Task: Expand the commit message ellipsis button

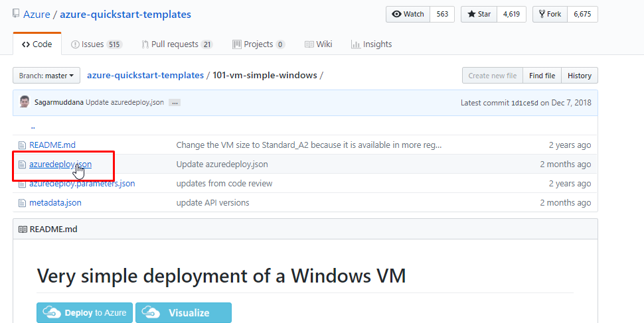Action: (175, 103)
